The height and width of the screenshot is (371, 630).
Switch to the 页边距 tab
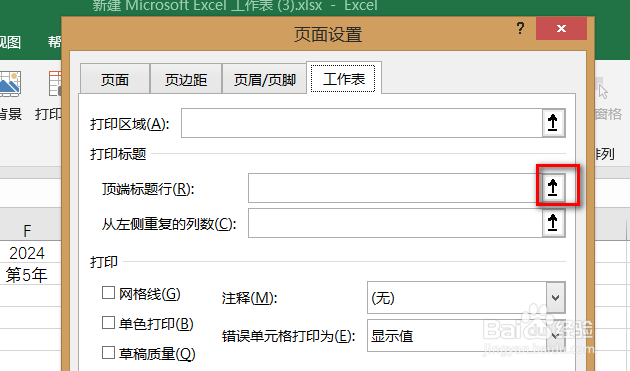(186, 79)
